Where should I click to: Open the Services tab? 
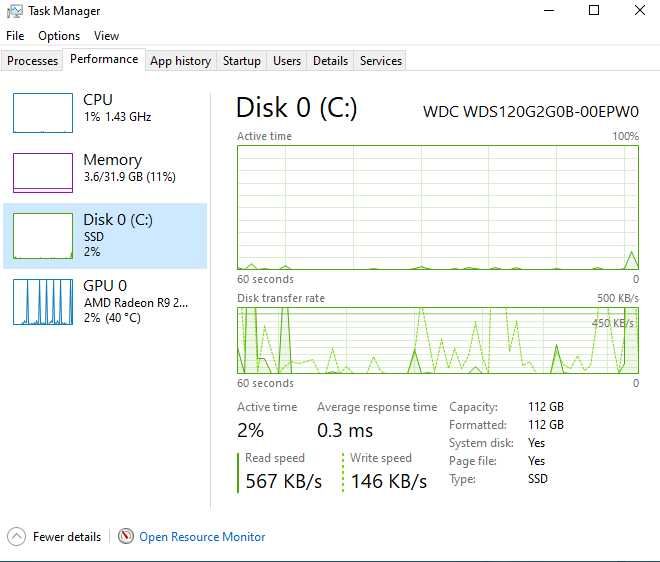pos(381,61)
